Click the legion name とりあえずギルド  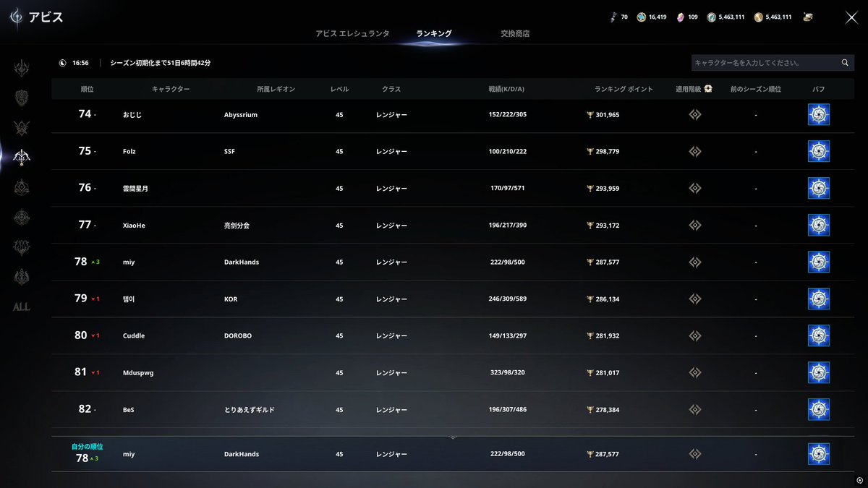click(x=249, y=409)
